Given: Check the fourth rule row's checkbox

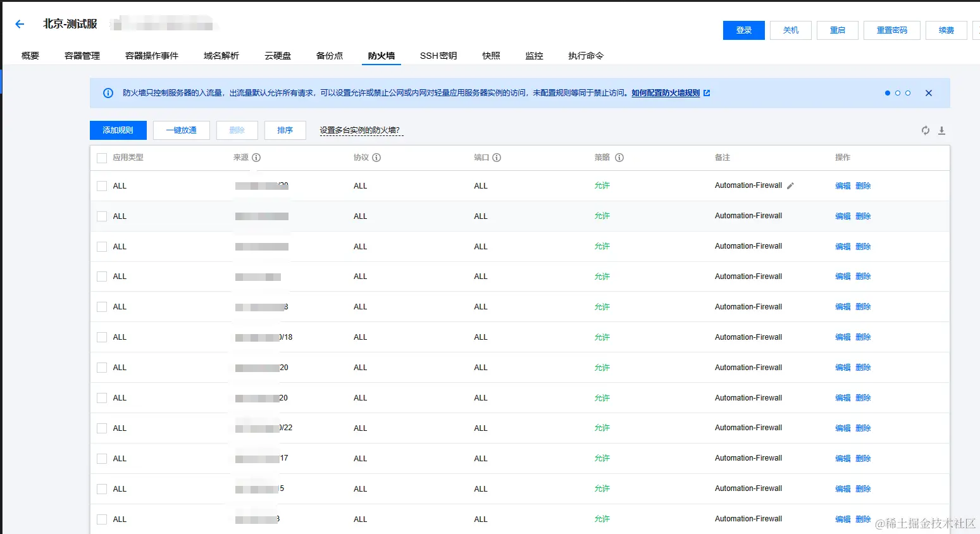Looking at the screenshot, I should click(x=102, y=276).
